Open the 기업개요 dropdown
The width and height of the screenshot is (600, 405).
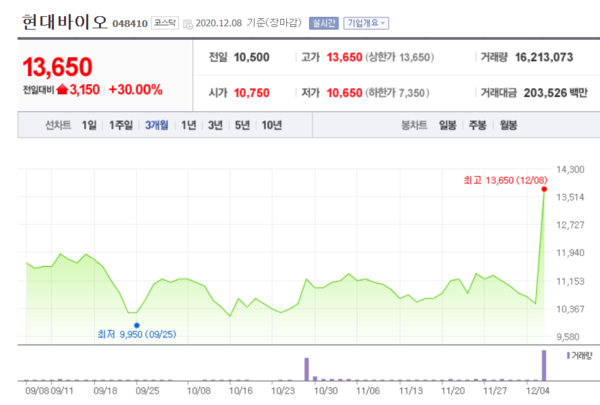point(366,23)
